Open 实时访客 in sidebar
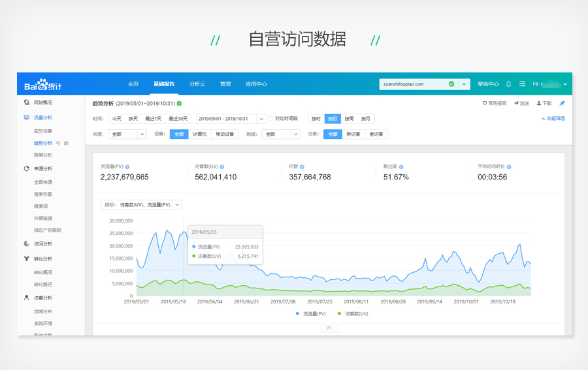 (x=43, y=131)
